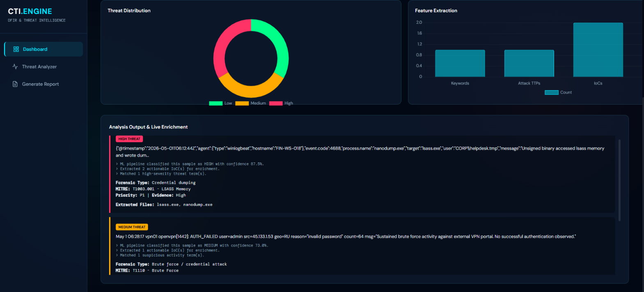
Task: Click the IoCs bar in chart
Action: click(x=598, y=50)
